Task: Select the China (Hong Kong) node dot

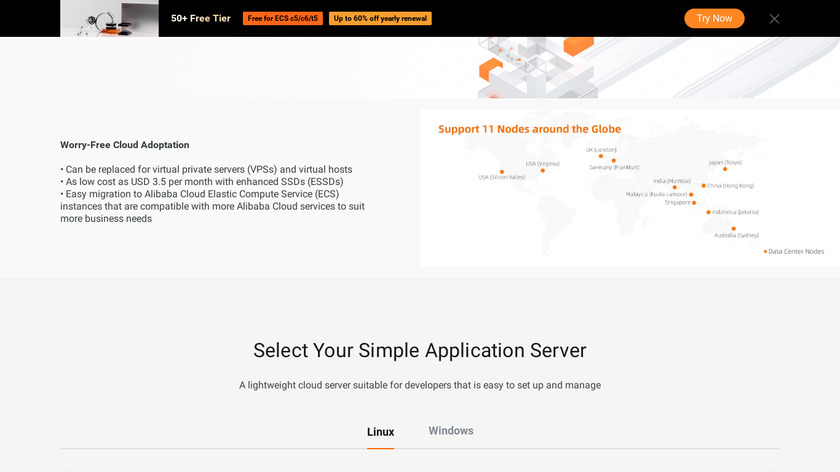Action: pos(704,185)
